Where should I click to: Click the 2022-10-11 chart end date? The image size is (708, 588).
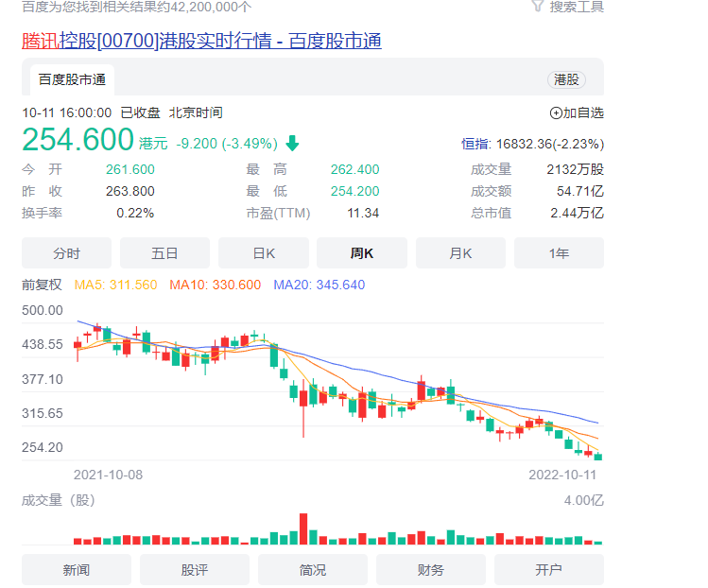[562, 475]
